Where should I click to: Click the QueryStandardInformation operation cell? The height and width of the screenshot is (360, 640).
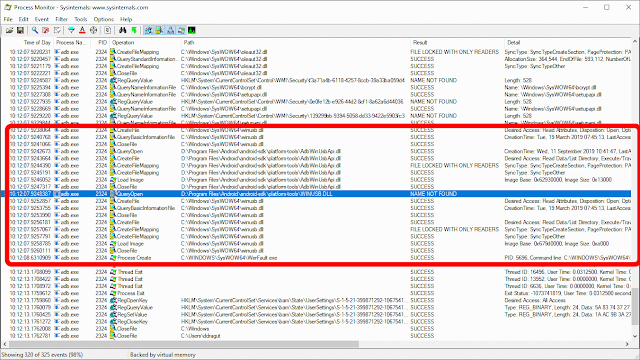point(148,59)
